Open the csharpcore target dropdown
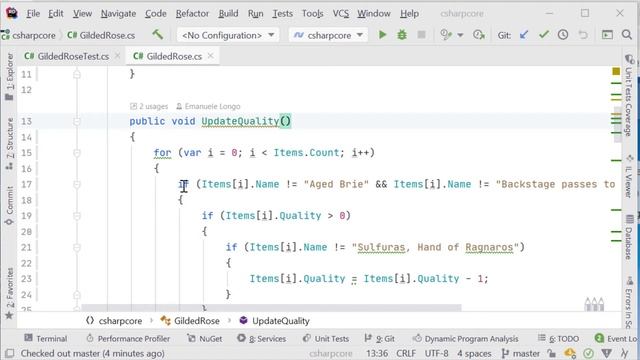 [328, 35]
